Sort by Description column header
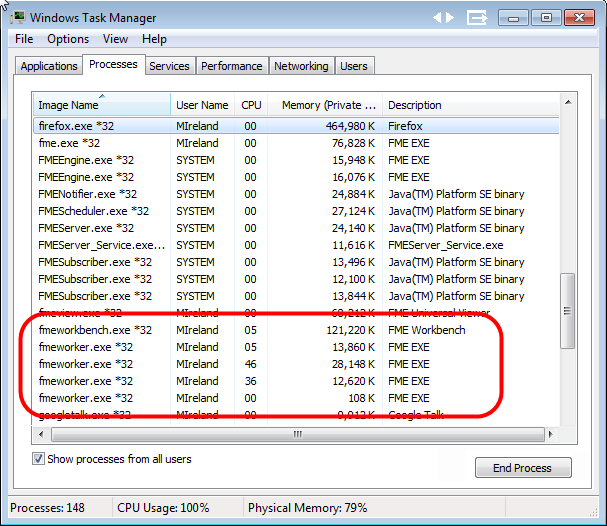 (x=471, y=105)
